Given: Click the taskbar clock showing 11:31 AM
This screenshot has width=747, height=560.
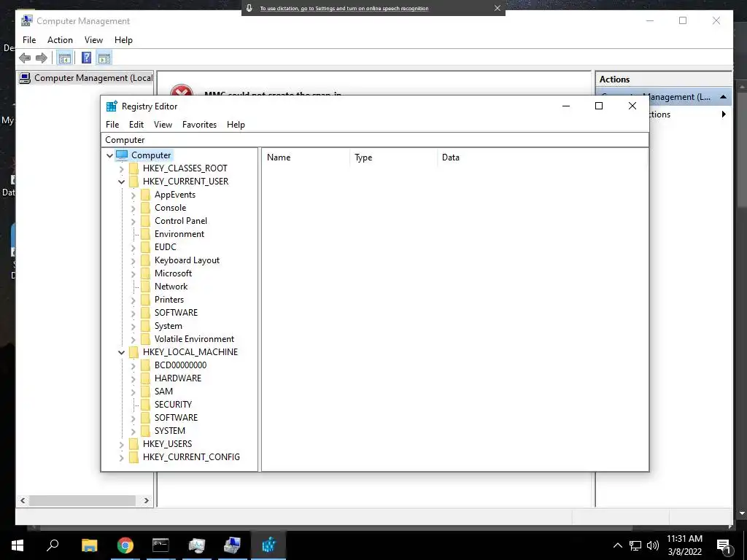Looking at the screenshot, I should pos(684,545).
